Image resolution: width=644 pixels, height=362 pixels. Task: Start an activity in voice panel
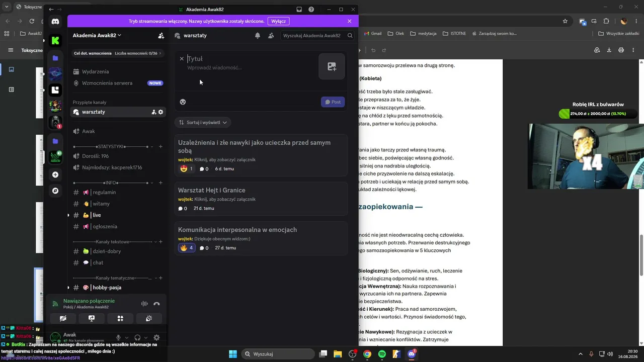(120, 318)
